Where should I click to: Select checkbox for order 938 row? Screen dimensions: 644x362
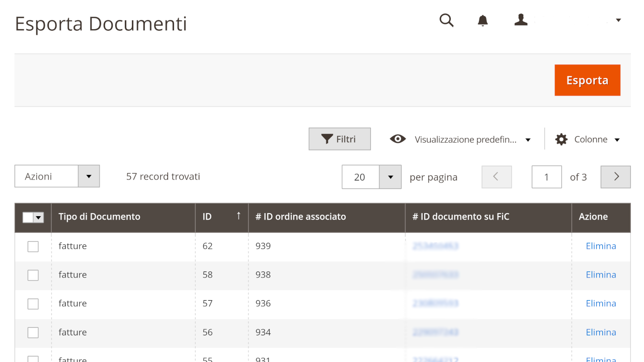[x=33, y=275]
